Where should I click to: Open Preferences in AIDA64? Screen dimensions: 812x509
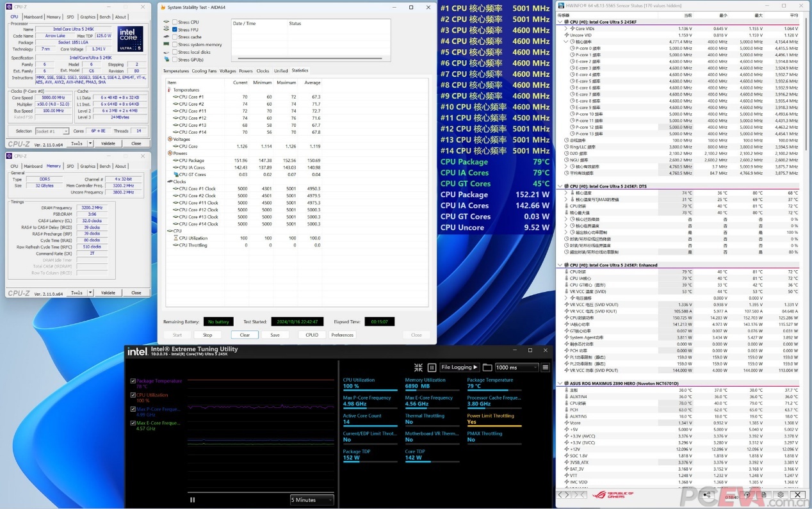point(343,335)
